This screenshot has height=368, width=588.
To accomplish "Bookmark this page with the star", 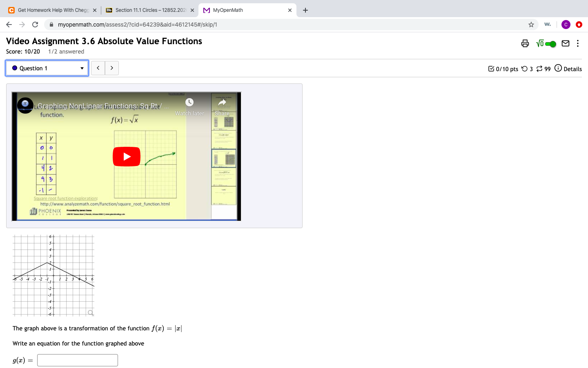I will pyautogui.click(x=531, y=25).
